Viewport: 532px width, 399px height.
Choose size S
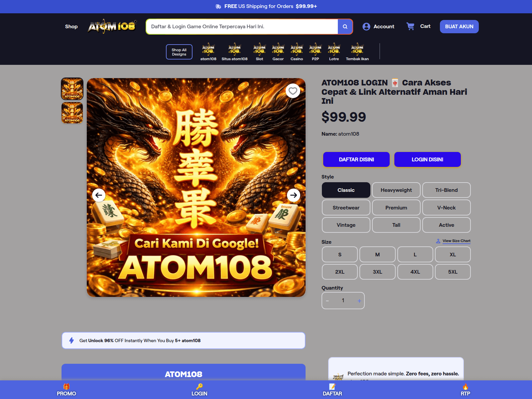340,254
